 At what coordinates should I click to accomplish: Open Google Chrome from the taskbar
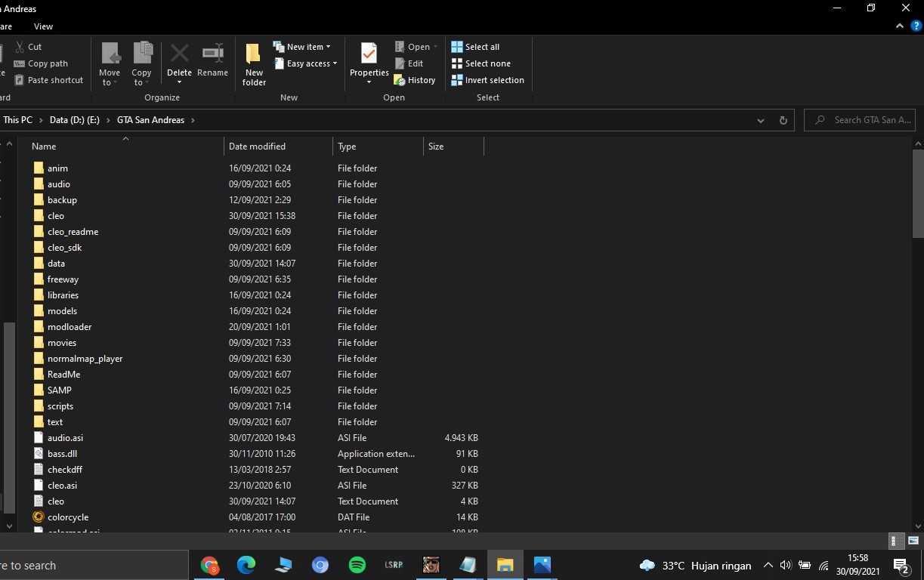pos(210,565)
